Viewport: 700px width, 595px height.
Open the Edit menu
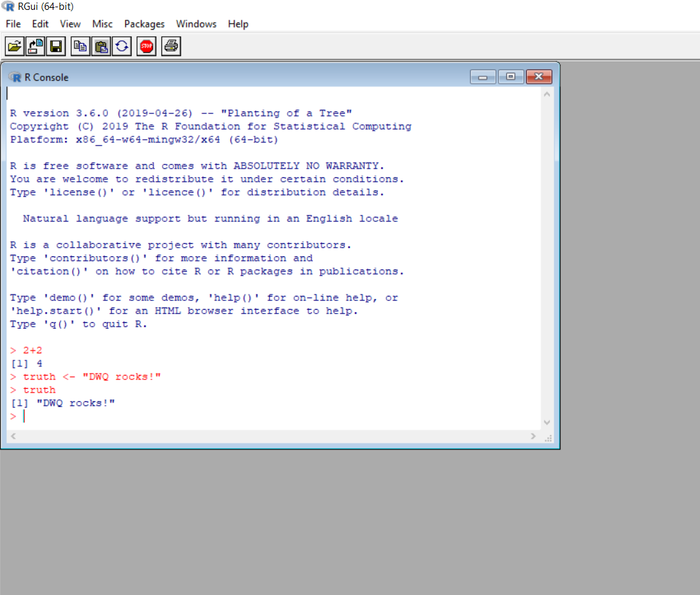point(40,24)
